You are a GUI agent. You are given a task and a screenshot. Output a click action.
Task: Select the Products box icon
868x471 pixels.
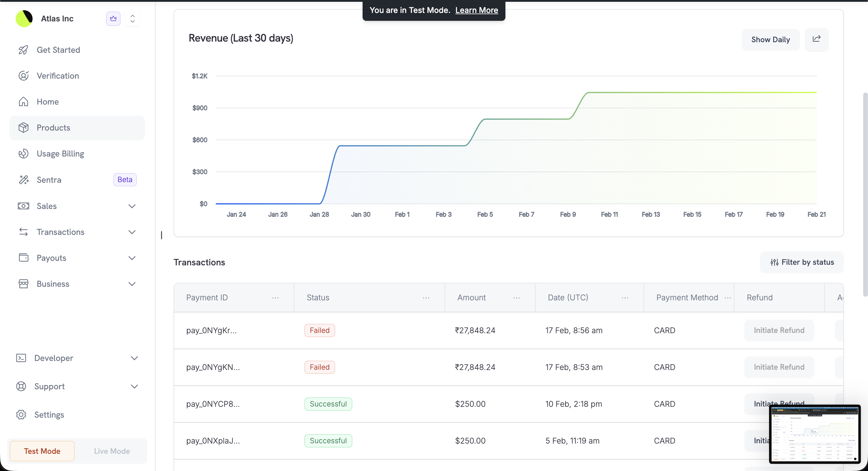point(24,128)
